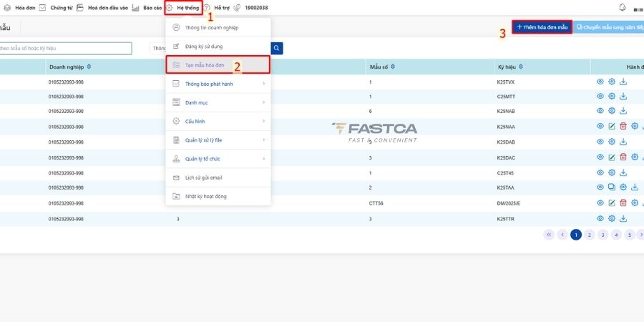Screen dimensions: 644x322
Task: Preview K25TTR template via eye icon
Action: [600, 219]
